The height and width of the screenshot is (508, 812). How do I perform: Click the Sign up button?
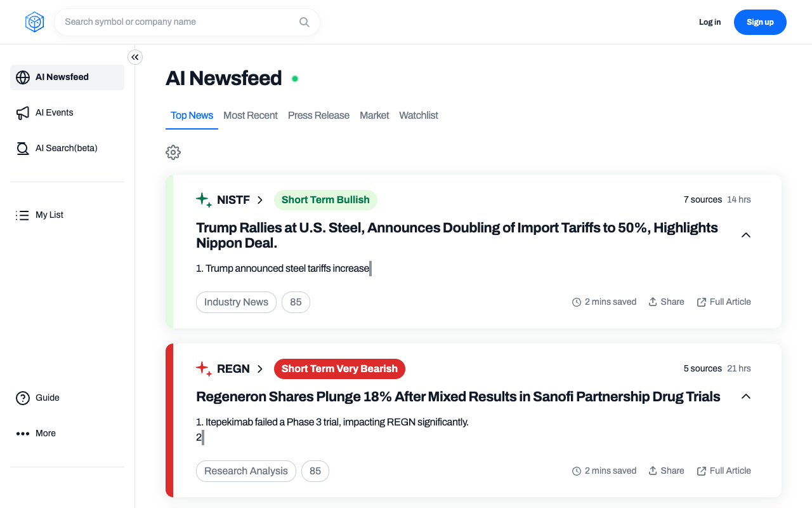pos(760,22)
